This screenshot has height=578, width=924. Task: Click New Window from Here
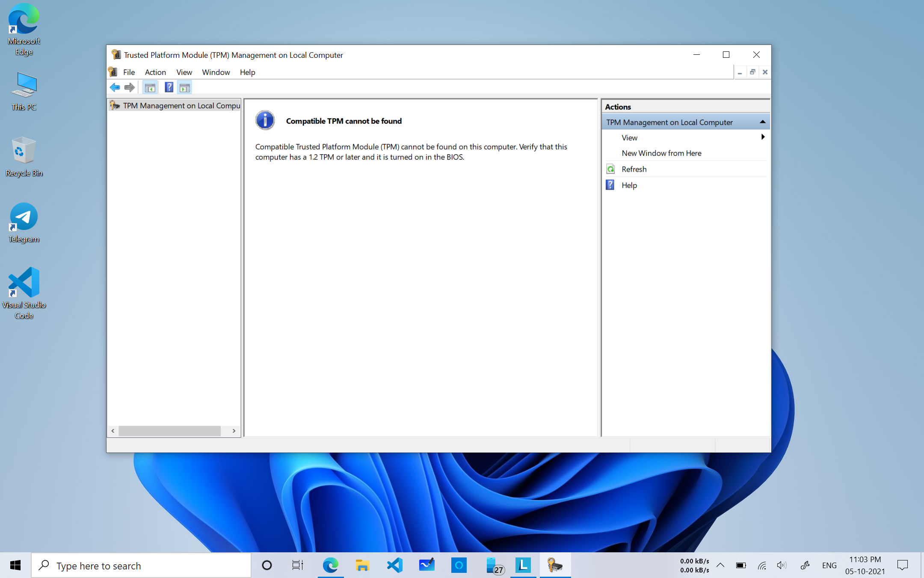point(661,153)
